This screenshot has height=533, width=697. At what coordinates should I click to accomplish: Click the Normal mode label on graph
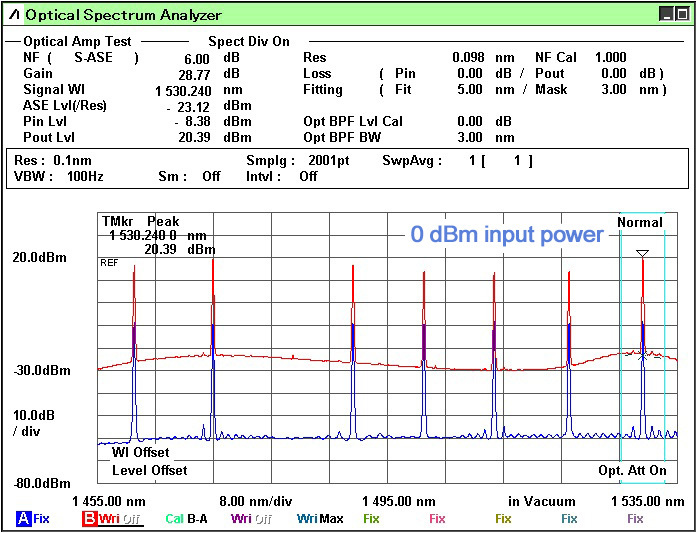coord(639,222)
